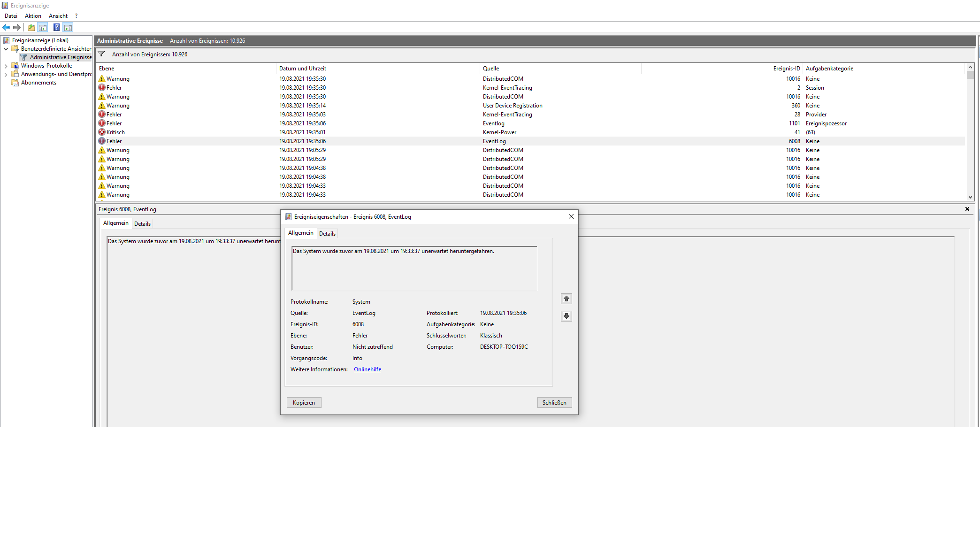Toggle the console tree pane icon
The width and height of the screenshot is (980, 552).
click(x=43, y=27)
